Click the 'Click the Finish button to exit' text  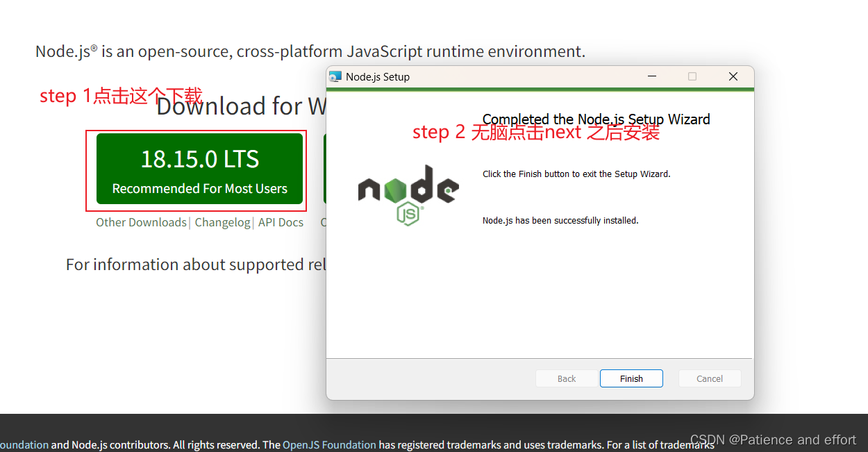tap(576, 174)
